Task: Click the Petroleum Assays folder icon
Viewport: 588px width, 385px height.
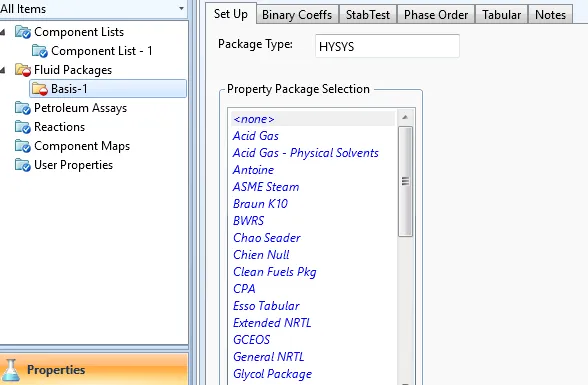Action: click(x=23, y=108)
